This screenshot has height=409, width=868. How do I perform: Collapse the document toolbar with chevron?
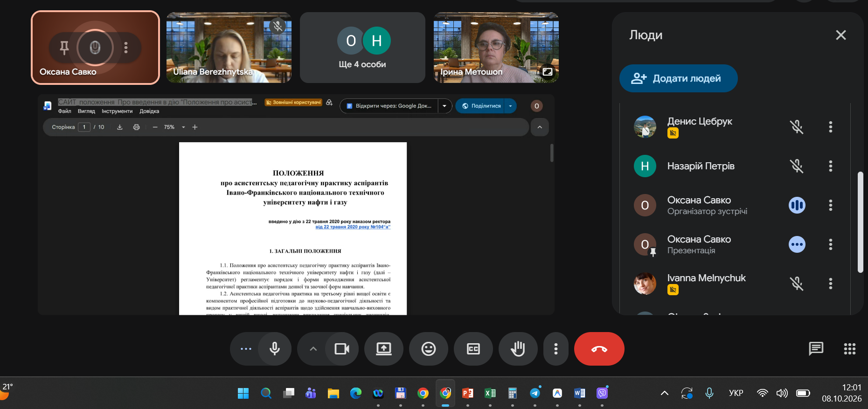coord(540,127)
